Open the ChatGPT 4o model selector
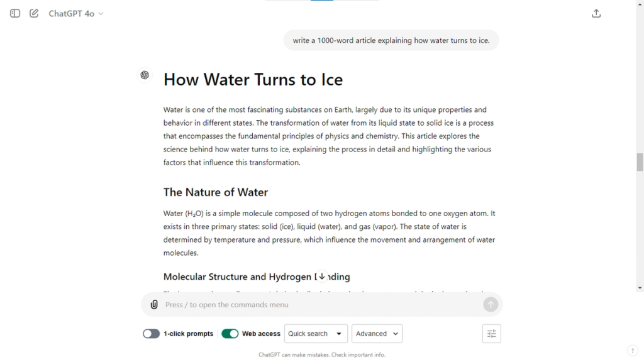Viewport: 644px width, 362px height. pos(75,13)
